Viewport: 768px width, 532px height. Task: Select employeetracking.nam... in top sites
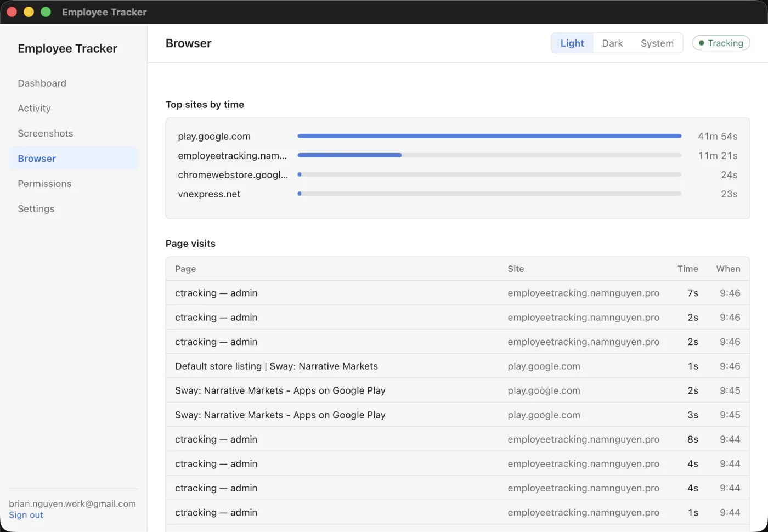click(232, 156)
